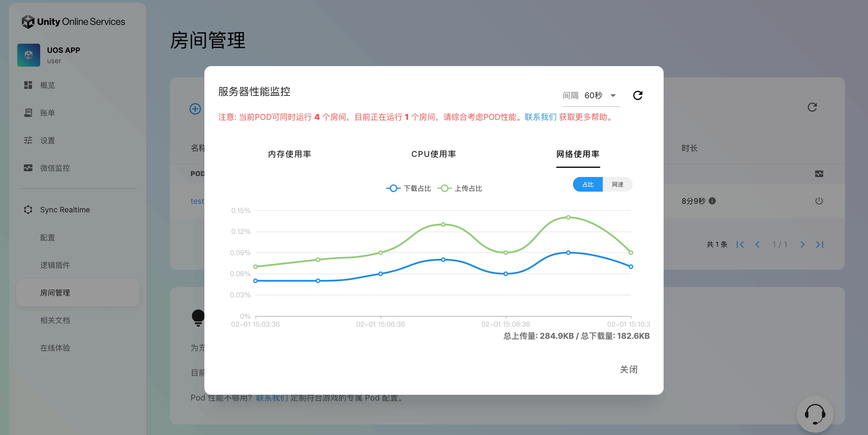Image resolution: width=868 pixels, height=435 pixels.
Task: Click the add room plus icon
Action: [x=195, y=109]
